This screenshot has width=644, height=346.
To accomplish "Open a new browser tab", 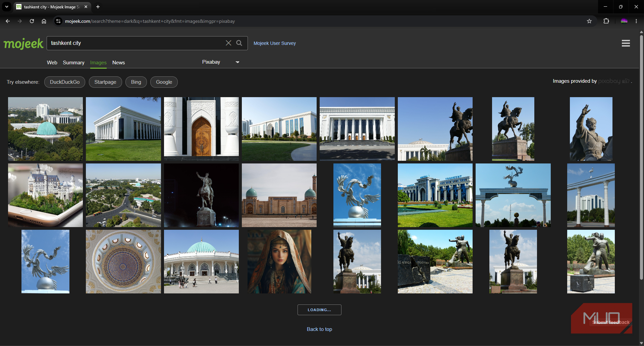I will tap(98, 7).
